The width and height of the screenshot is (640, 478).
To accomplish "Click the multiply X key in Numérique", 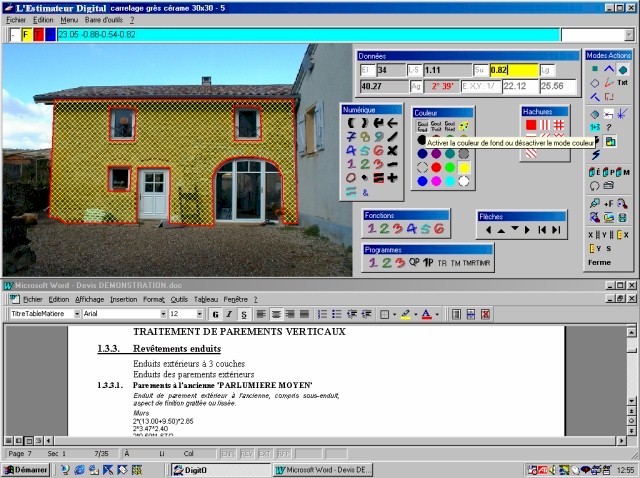I will coord(392,150).
